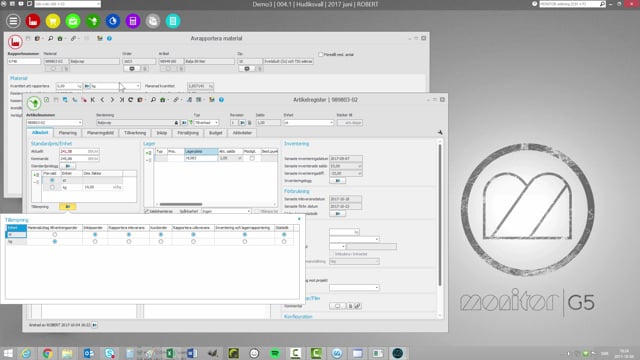
Task: Open the main hamburger menu
Action: tap(13, 21)
